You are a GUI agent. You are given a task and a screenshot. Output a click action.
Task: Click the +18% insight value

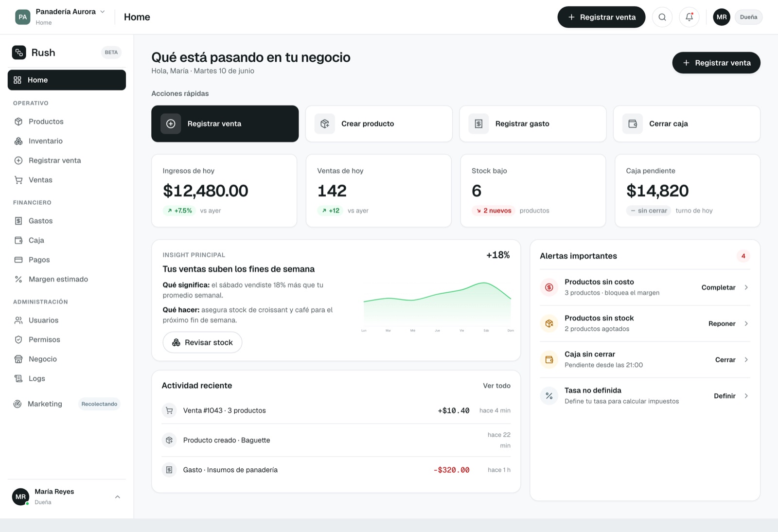pos(498,255)
